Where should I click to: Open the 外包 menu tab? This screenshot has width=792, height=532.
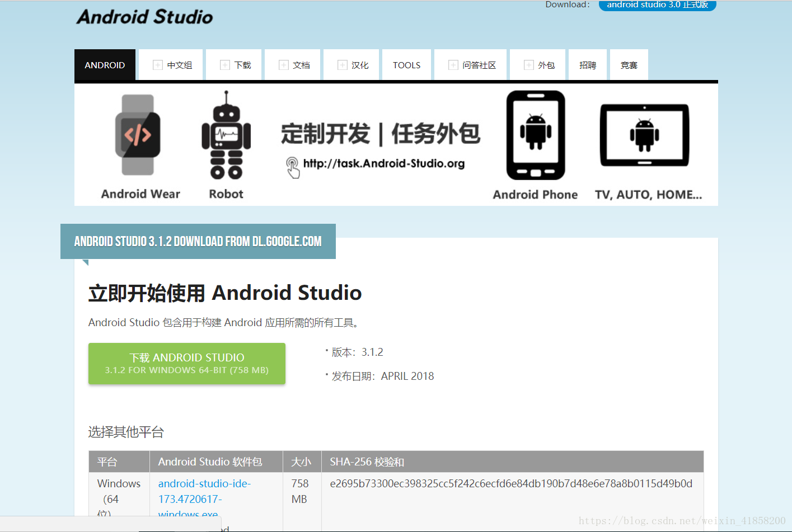pyautogui.click(x=537, y=65)
